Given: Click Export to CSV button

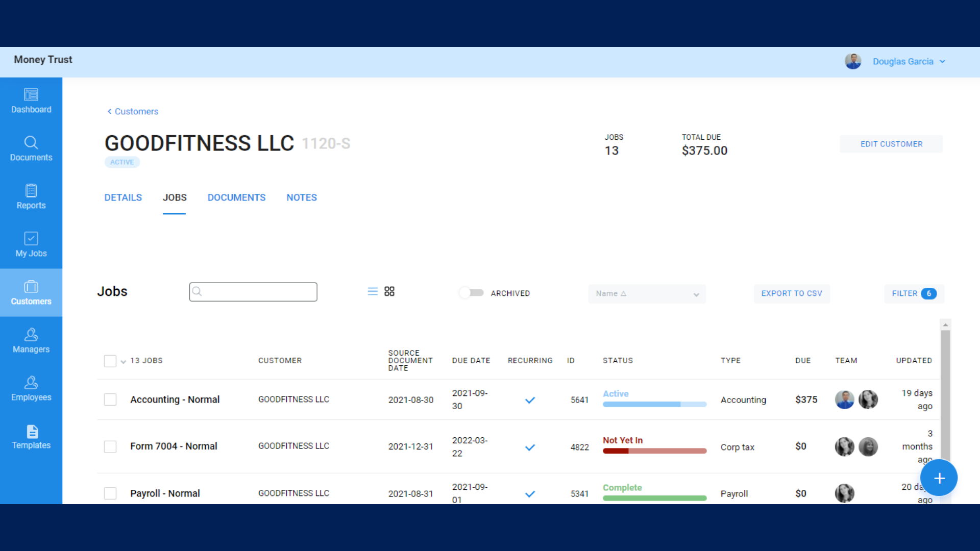Looking at the screenshot, I should click(x=792, y=294).
